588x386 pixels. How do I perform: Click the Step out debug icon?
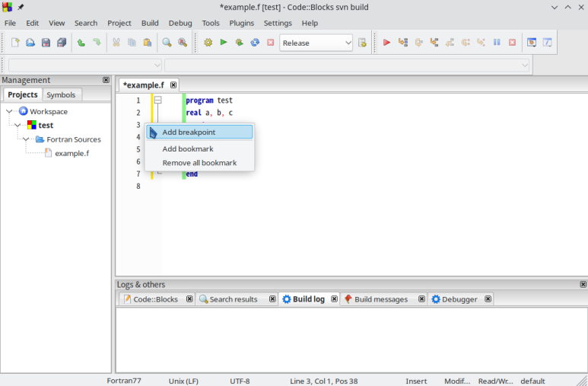coord(450,43)
